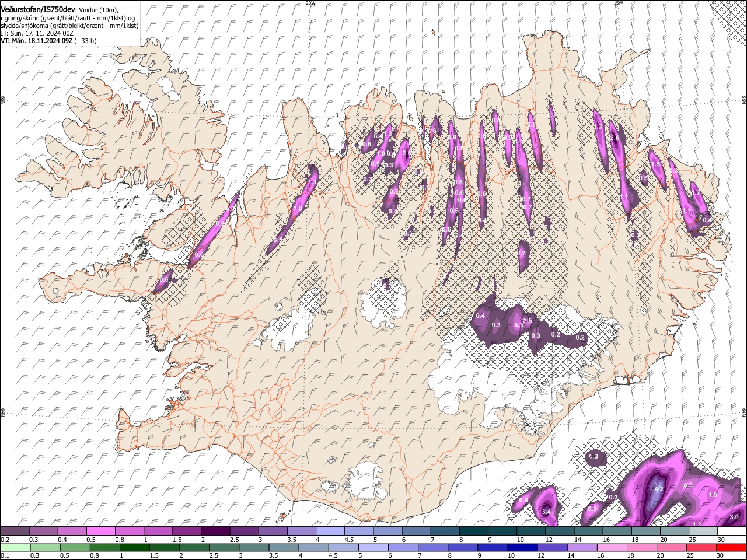This screenshot has width=747, height=560.
Task: Click the bright red swatch ending the rain scale
Action: coord(732,548)
